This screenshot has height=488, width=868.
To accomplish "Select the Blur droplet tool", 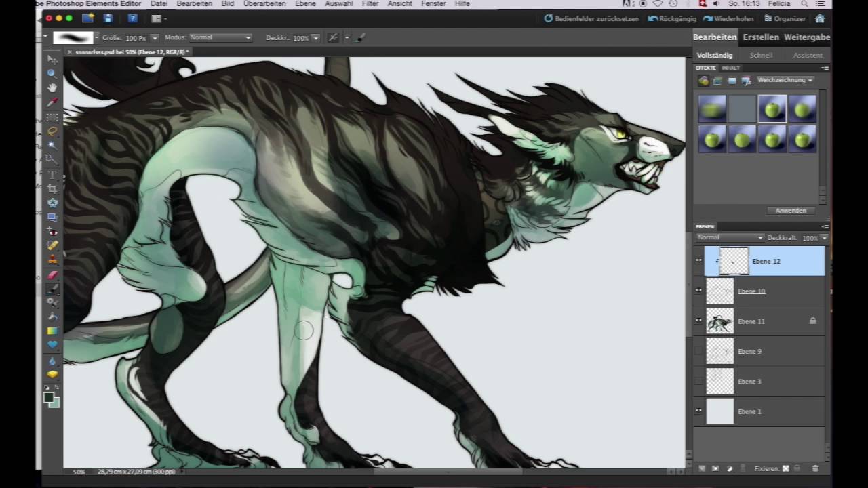I will click(x=52, y=361).
